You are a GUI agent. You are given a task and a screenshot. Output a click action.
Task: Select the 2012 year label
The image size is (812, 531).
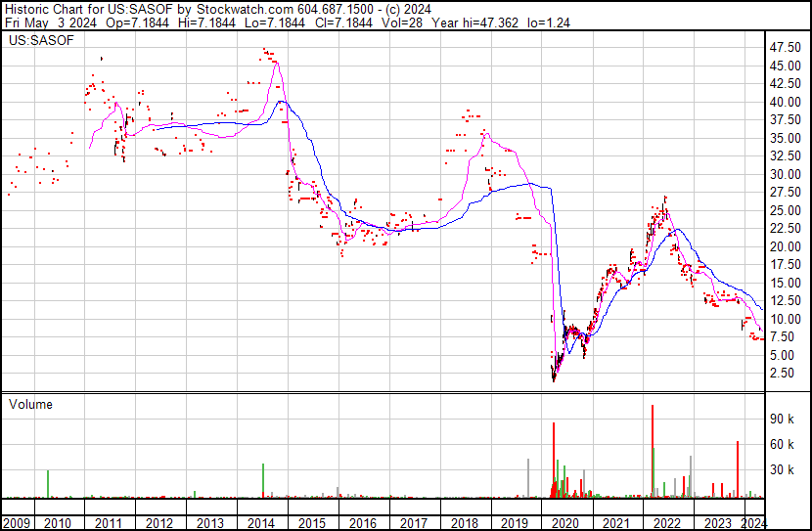[159, 523]
